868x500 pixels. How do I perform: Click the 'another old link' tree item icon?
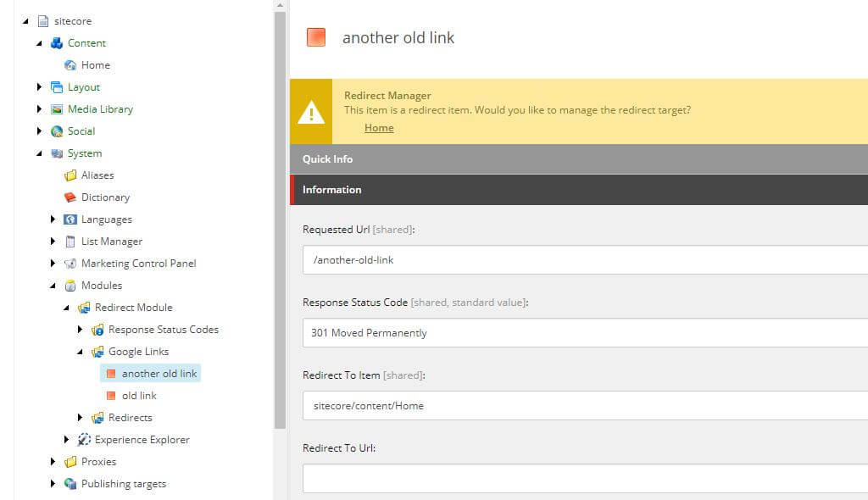coord(111,374)
